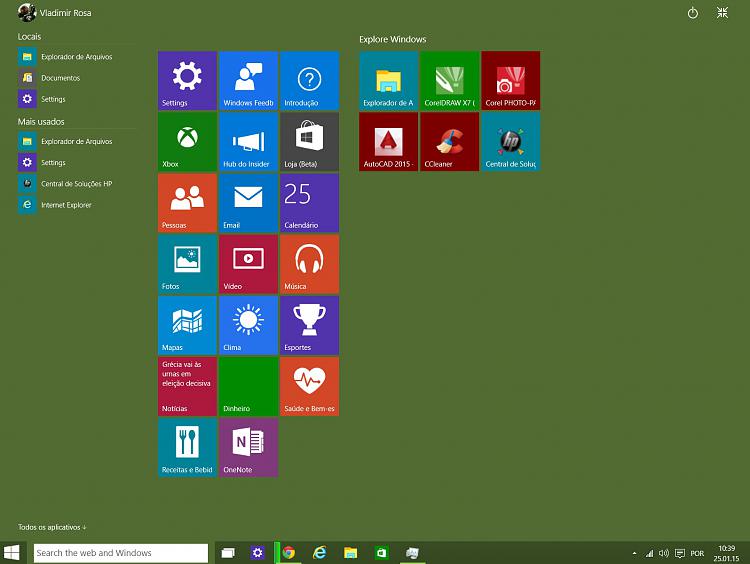Open the Central de Soluções HP tile

tap(511, 142)
